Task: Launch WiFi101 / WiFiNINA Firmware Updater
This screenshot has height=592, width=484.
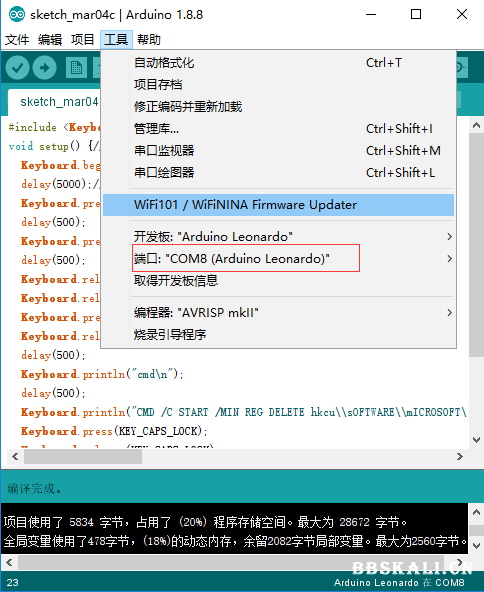Action: pos(278,205)
